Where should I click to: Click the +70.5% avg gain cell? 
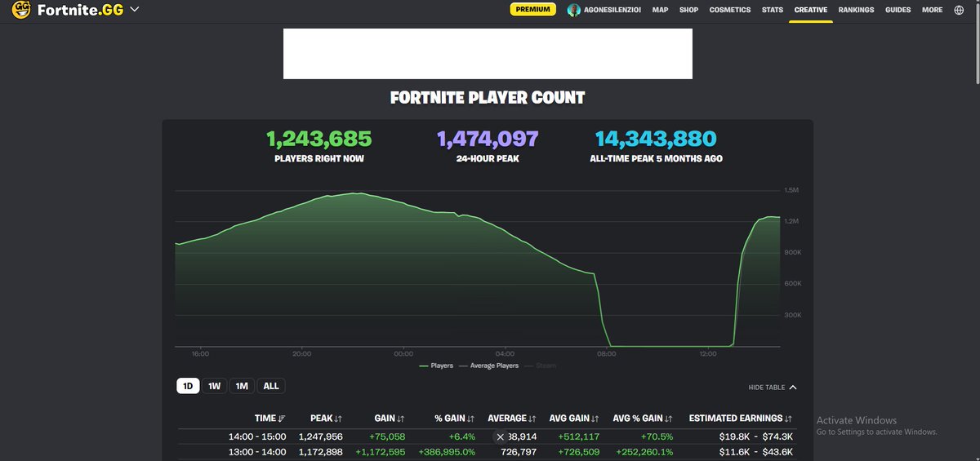(657, 437)
